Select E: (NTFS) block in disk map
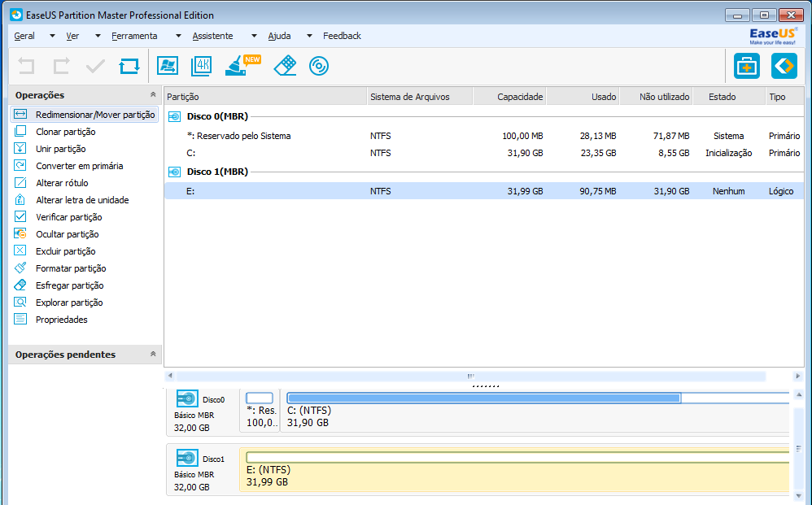Viewport: 812px width, 505px height. pyautogui.click(x=514, y=469)
